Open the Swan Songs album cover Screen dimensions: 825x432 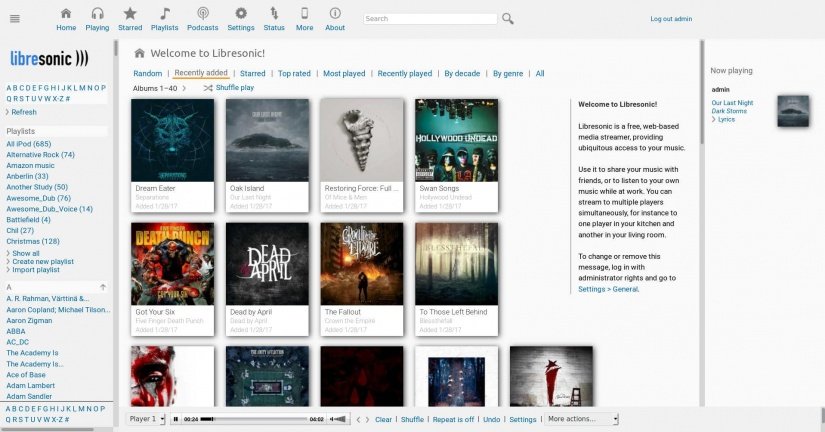(456, 140)
